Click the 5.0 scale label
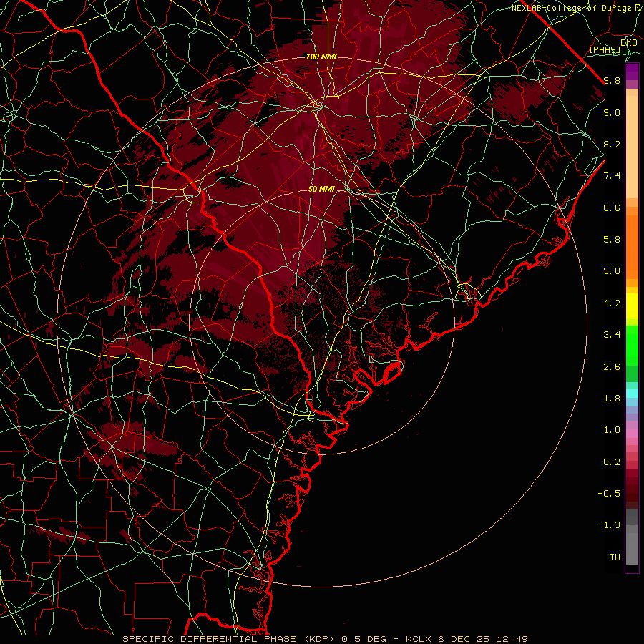Screen dimensions: 644x644 [x=612, y=271]
